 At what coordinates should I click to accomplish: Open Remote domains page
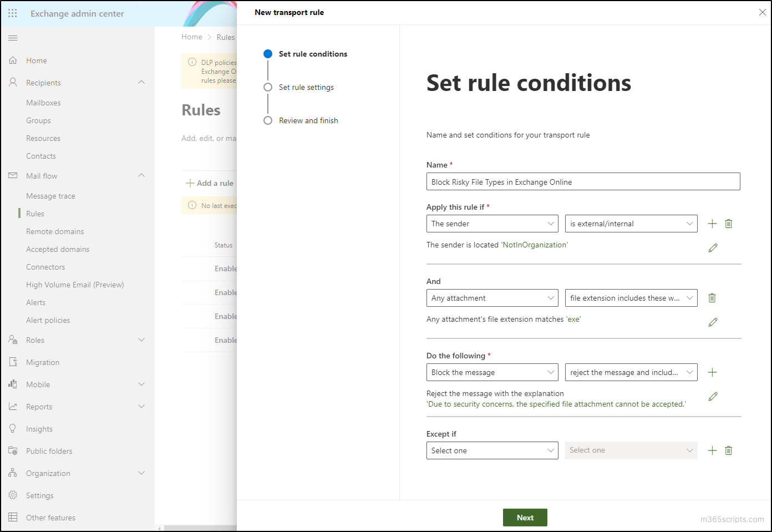pos(55,231)
